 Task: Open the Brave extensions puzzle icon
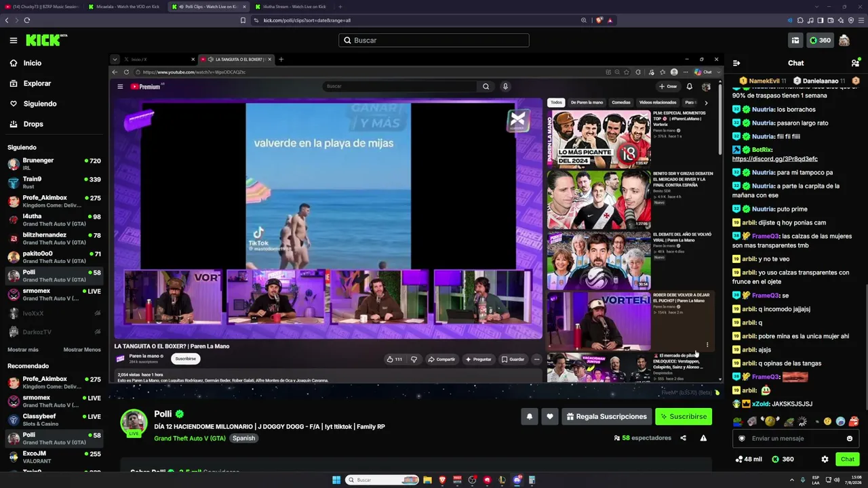coord(800,20)
